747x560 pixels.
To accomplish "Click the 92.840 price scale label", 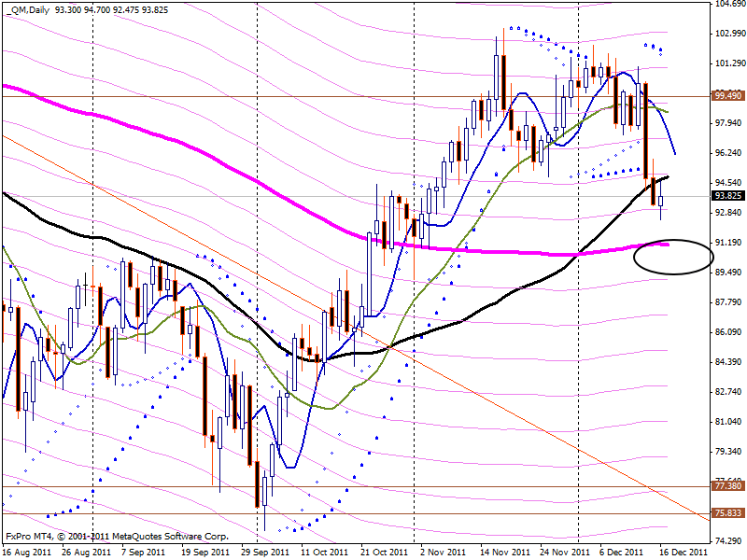I will tap(729, 213).
